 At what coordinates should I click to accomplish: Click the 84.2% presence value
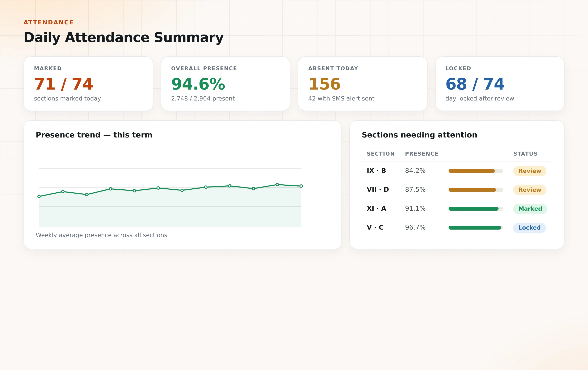point(415,170)
